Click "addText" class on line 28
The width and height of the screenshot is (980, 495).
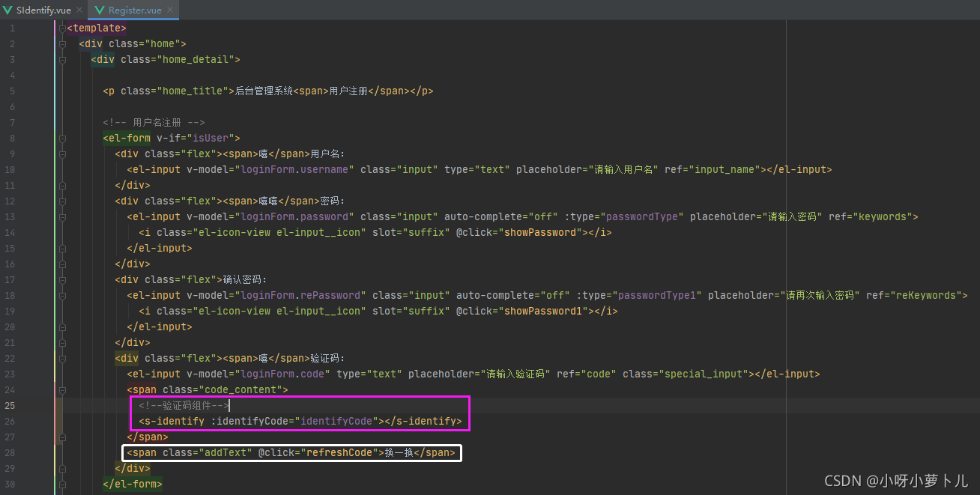[x=226, y=453]
